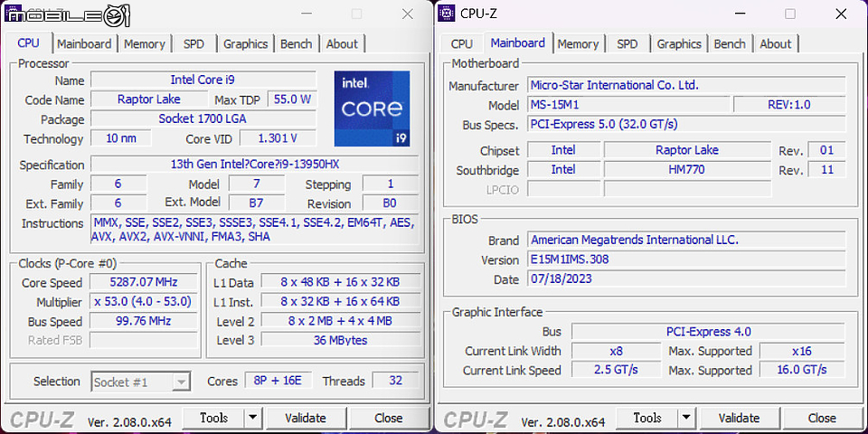
Task: Open About tab in right window
Action: 776,43
